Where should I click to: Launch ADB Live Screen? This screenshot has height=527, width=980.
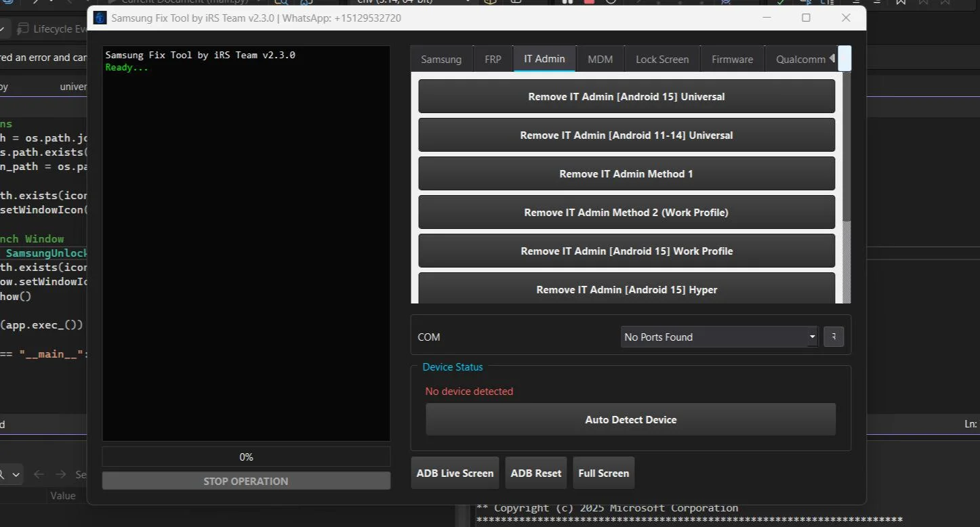pos(455,473)
